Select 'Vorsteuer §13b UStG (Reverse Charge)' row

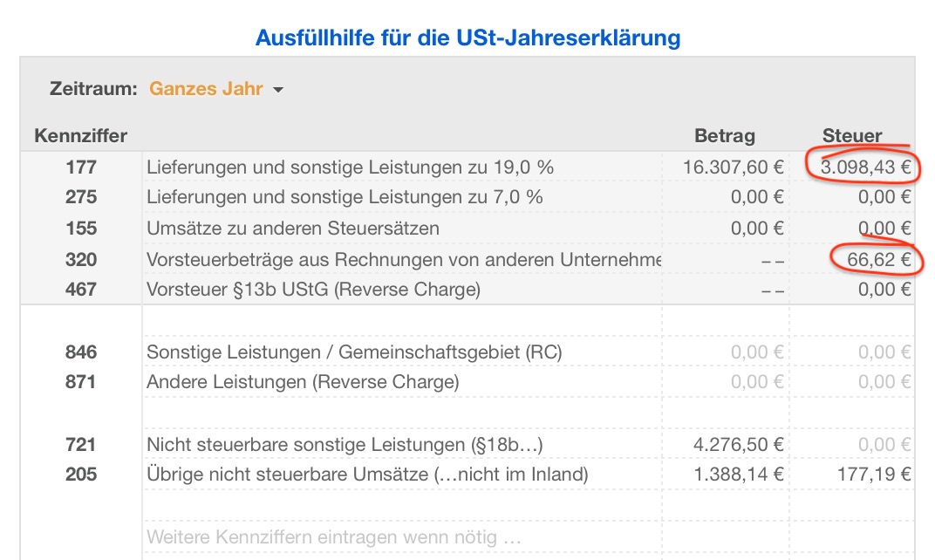click(x=313, y=290)
